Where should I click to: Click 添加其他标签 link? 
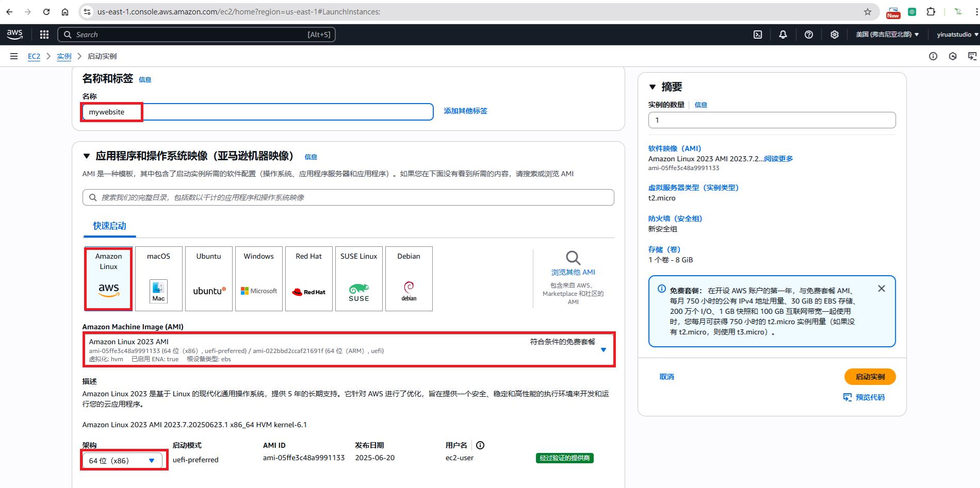[x=465, y=111]
